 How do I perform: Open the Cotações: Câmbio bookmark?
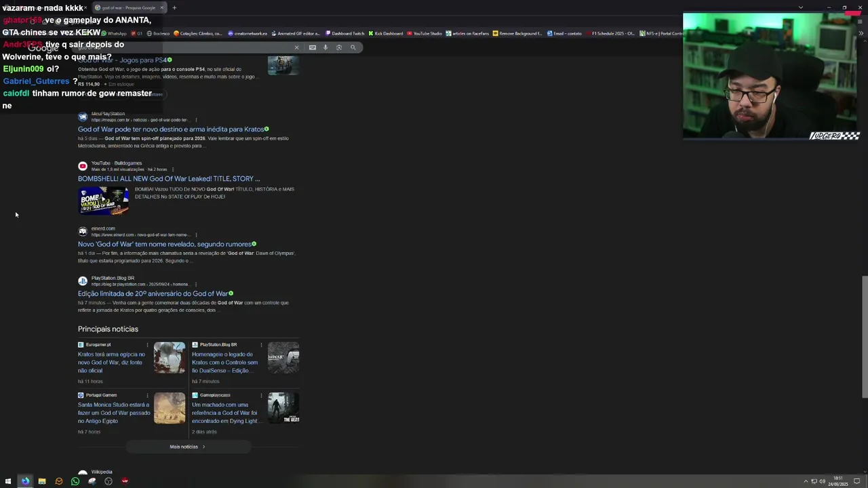coord(198,33)
